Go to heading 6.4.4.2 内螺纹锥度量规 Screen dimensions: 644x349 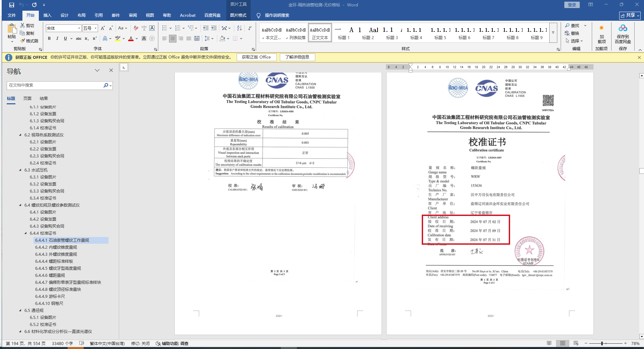pyautogui.click(x=56, y=247)
